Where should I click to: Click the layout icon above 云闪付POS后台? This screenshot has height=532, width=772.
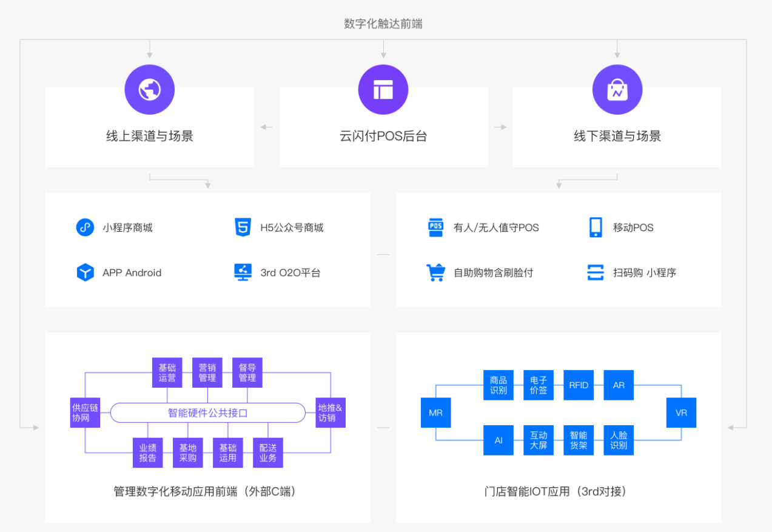(383, 90)
